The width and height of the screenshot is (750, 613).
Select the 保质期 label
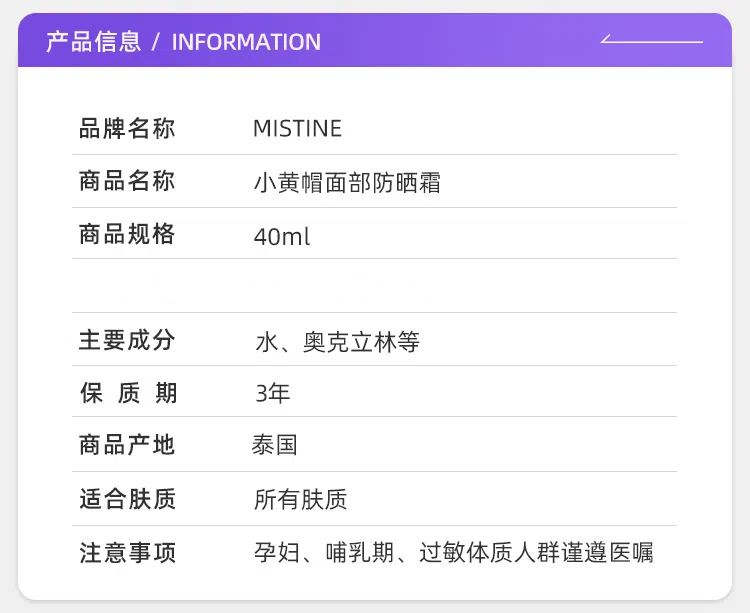pos(127,394)
